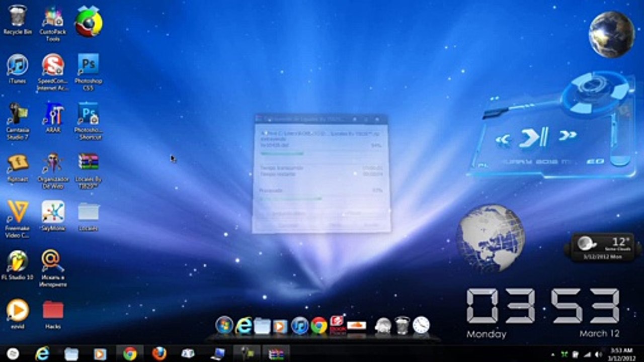Click the taskbar clock showing 3:53 AM
Screen dimensions: 644x362
point(622,353)
